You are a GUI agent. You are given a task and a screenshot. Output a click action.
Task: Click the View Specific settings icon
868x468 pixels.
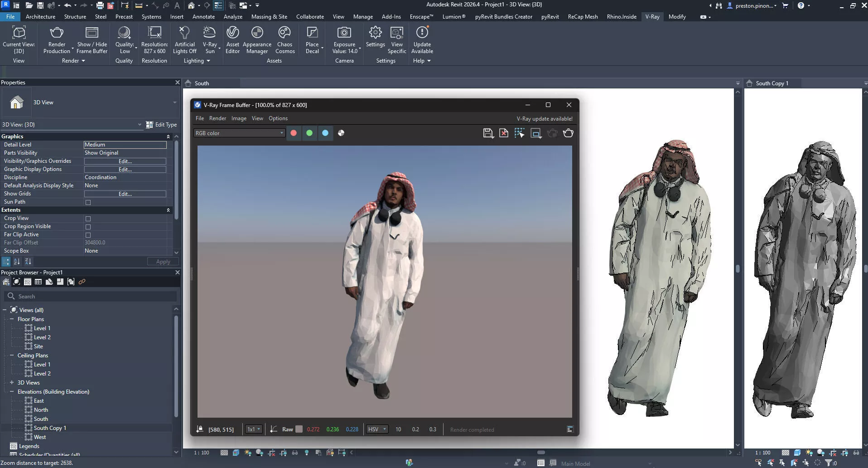[x=397, y=33]
